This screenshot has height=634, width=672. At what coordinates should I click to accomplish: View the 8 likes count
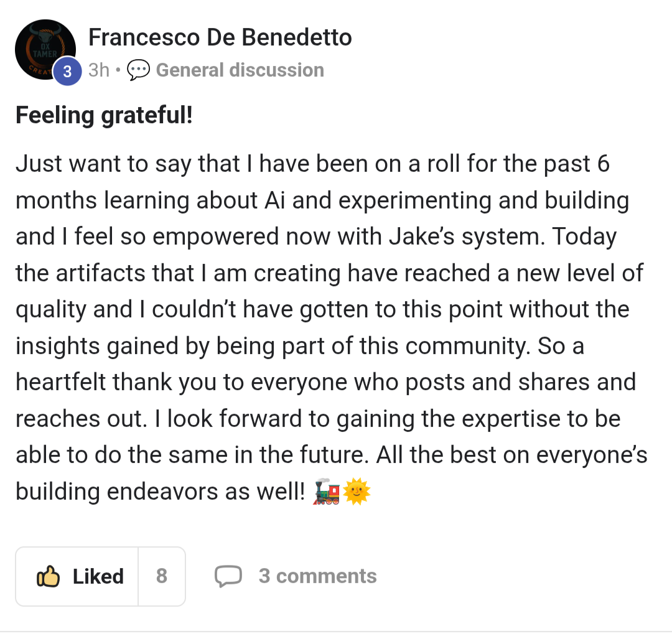(x=162, y=576)
